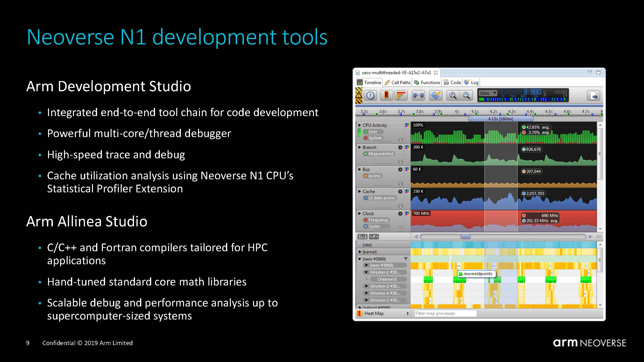Click the caliper markers toolbar icon
The image size is (644, 362).
click(418, 95)
